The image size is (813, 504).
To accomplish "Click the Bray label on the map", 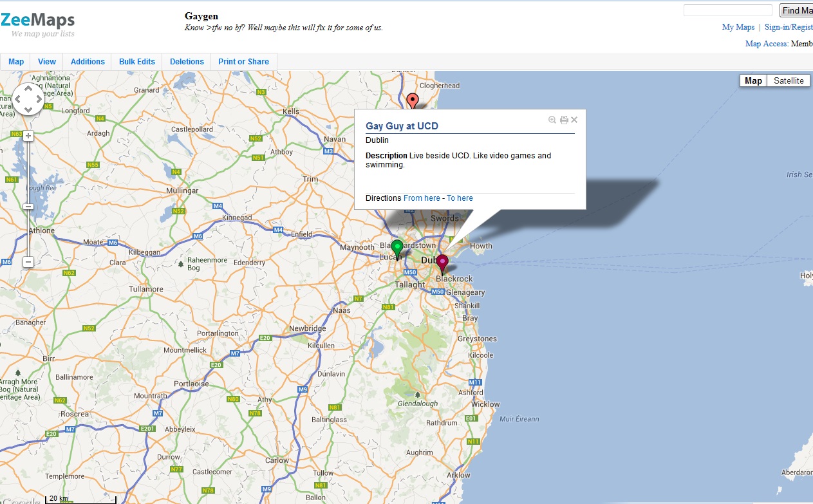I will pyautogui.click(x=471, y=318).
